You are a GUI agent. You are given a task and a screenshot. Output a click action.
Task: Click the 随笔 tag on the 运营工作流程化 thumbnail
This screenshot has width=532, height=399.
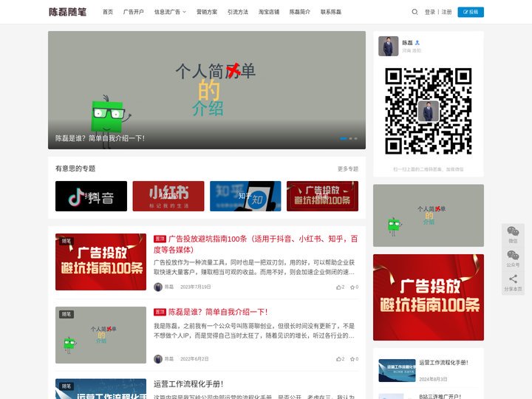[x=66, y=386]
